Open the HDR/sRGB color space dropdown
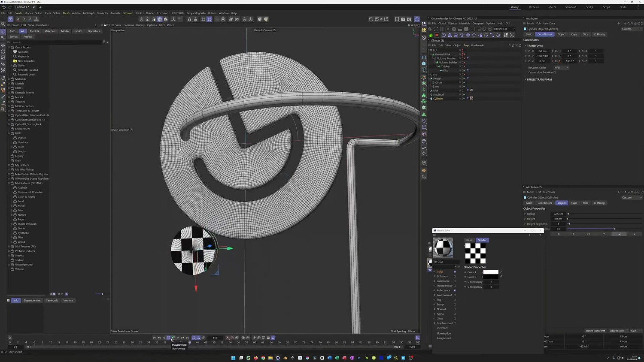644x362 pixels. tap(504, 29)
